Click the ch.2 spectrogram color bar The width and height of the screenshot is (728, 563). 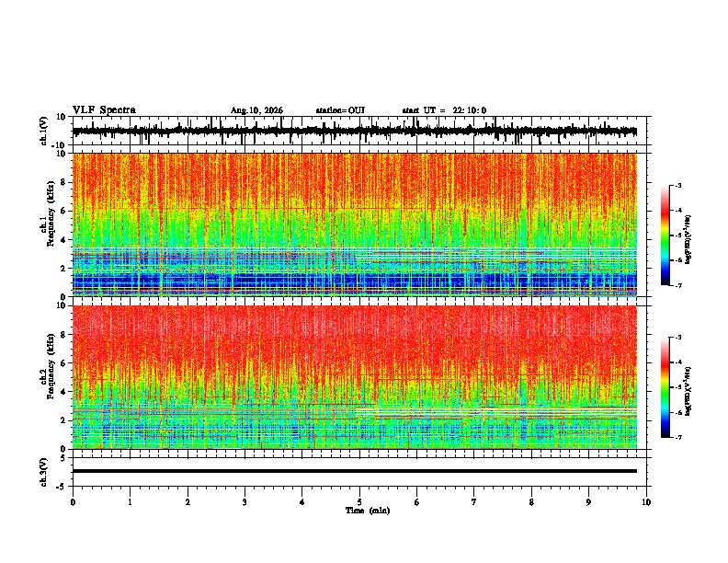click(x=665, y=387)
